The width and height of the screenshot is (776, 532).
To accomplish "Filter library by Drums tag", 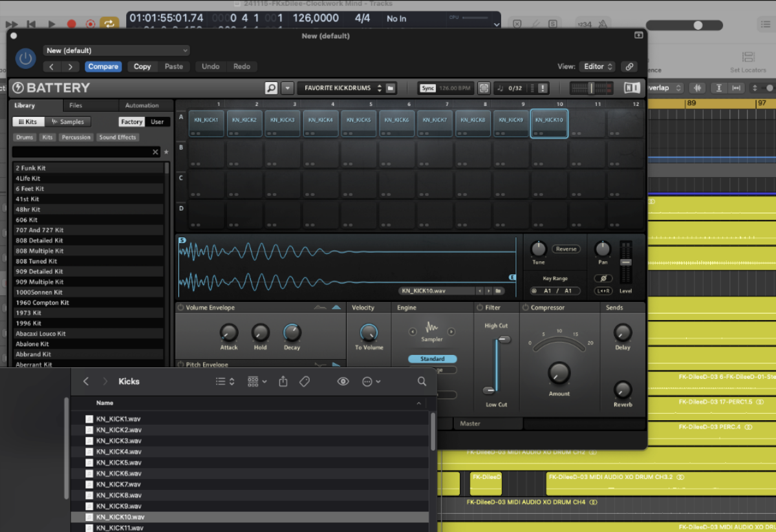I will tap(25, 137).
